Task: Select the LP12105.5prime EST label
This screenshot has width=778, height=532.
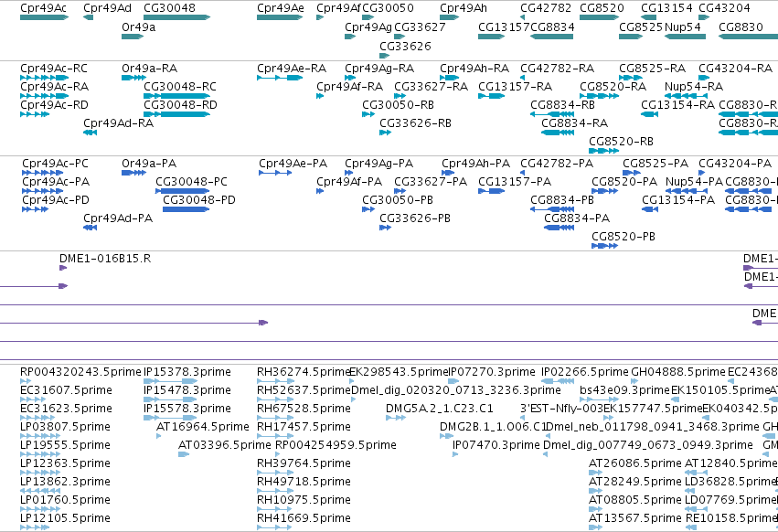Action: coord(65,518)
